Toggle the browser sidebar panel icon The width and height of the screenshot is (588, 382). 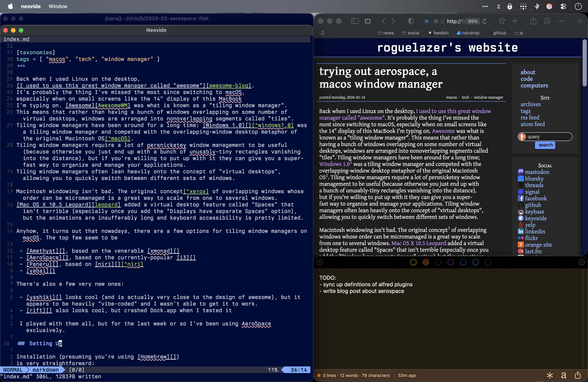355,21
